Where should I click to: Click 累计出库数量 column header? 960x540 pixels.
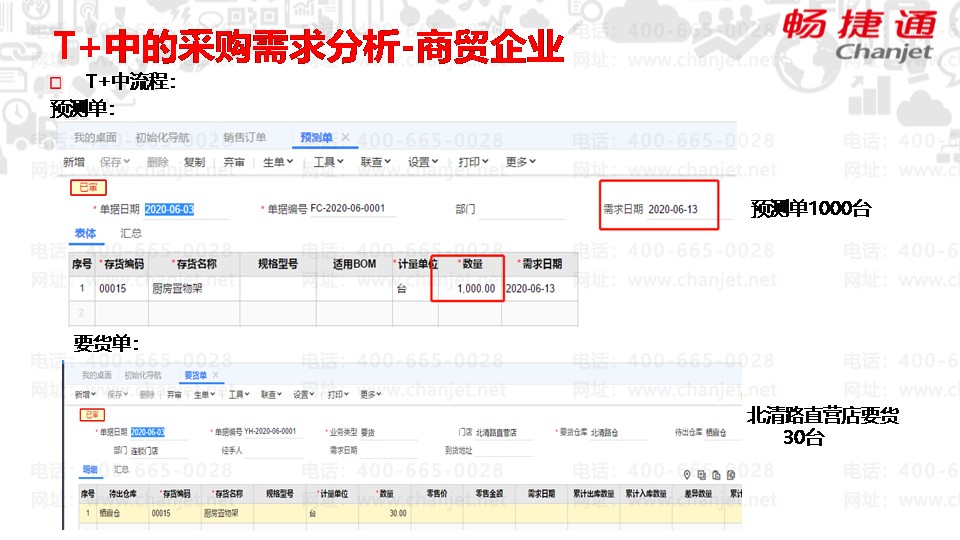[x=593, y=493]
